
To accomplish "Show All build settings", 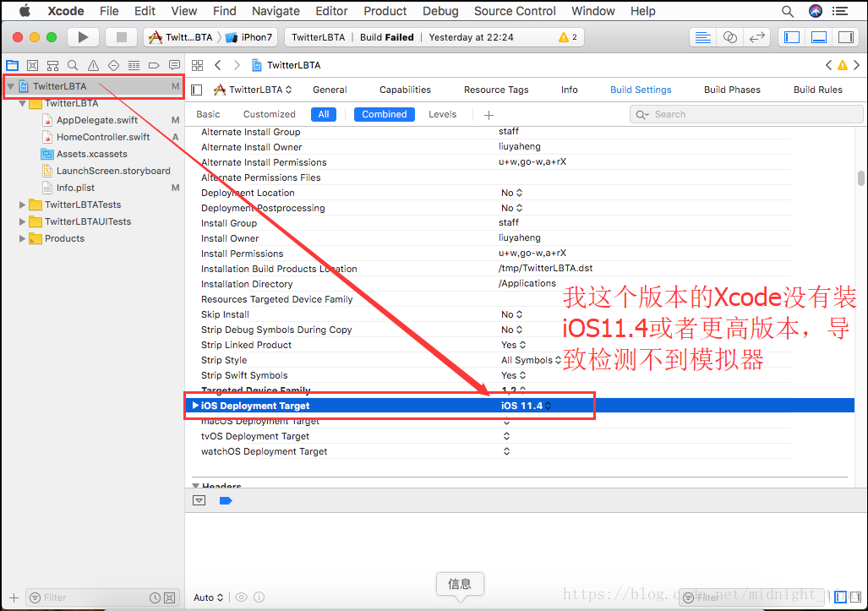I will point(324,114).
